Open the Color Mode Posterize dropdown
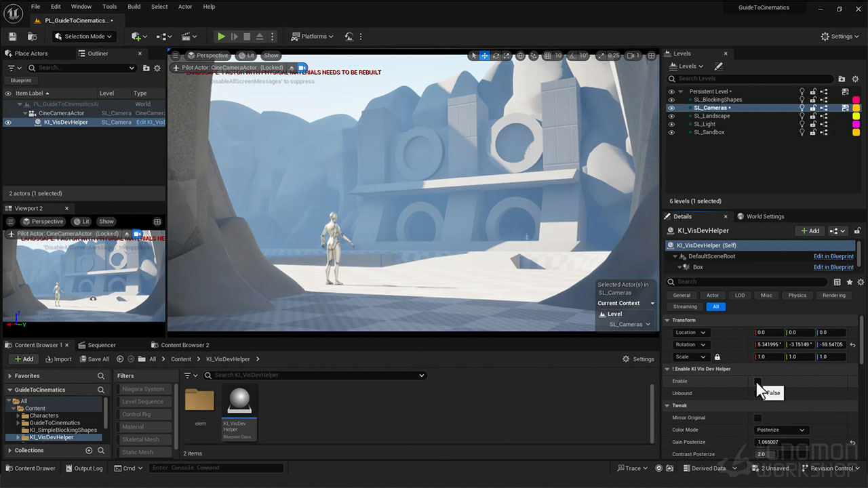Image resolution: width=868 pixels, height=488 pixels. pos(781,430)
